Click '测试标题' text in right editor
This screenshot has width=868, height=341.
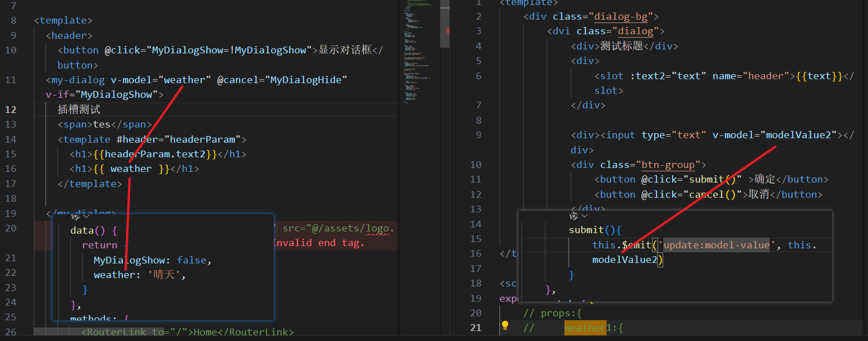coord(621,46)
